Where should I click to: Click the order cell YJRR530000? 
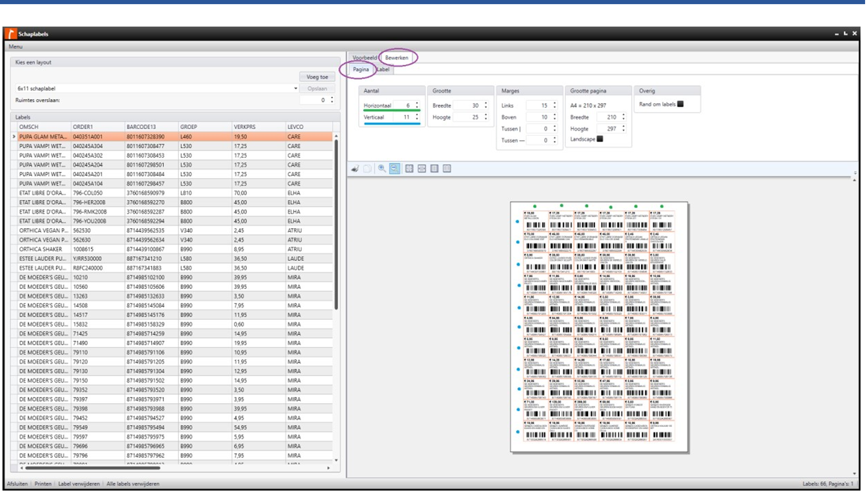click(x=98, y=259)
